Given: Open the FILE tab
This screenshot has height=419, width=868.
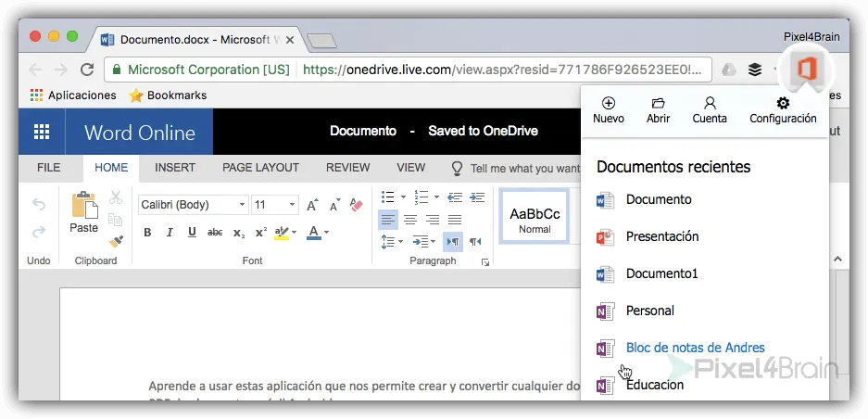Looking at the screenshot, I should [x=49, y=168].
